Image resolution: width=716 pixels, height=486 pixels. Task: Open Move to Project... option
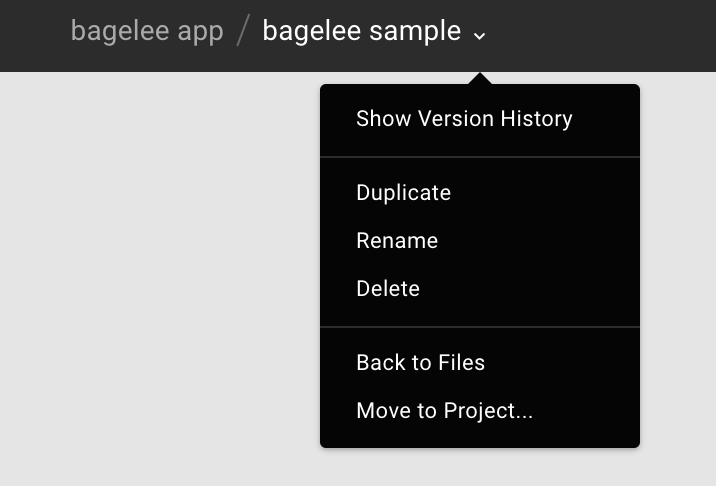(480, 410)
